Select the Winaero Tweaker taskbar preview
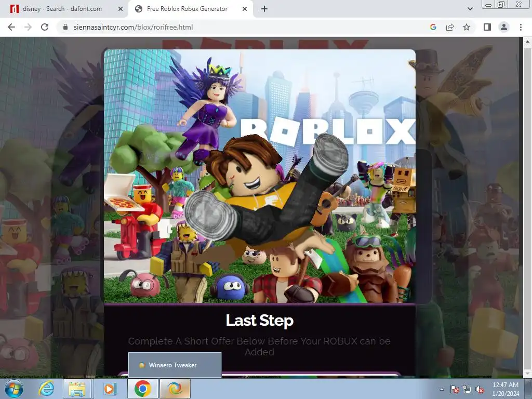The image size is (532, 399). point(175,365)
